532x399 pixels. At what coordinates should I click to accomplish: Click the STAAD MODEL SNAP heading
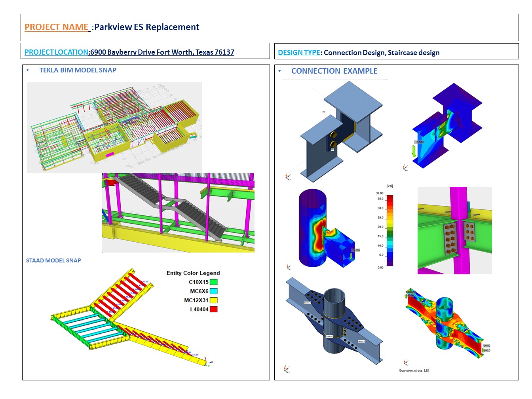pos(53,260)
